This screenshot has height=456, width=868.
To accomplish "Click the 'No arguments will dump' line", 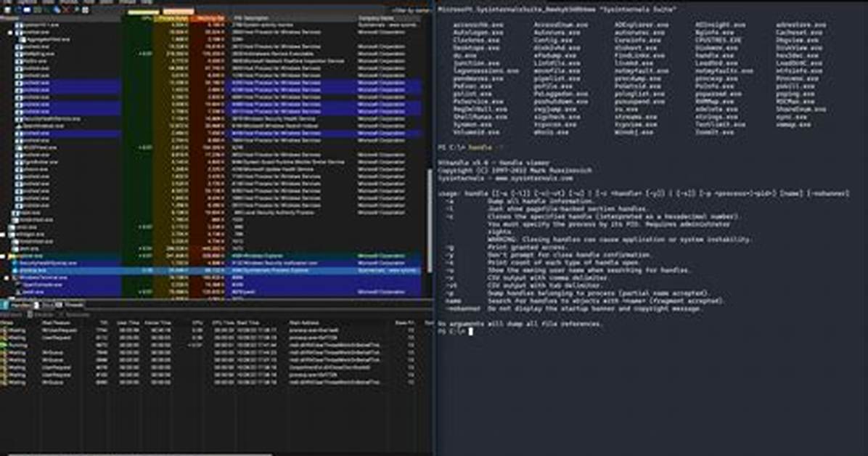I will click(520, 323).
